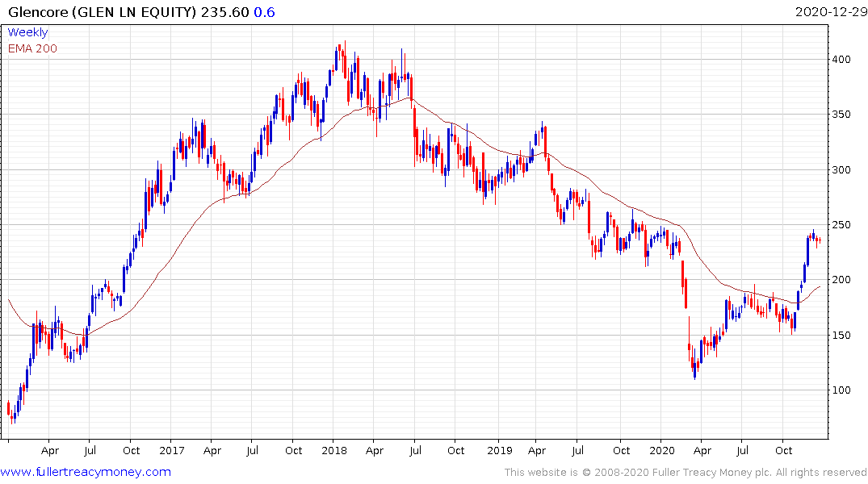Click the first Apr label before 2017
Image resolution: width=868 pixels, height=484 pixels.
(x=50, y=450)
